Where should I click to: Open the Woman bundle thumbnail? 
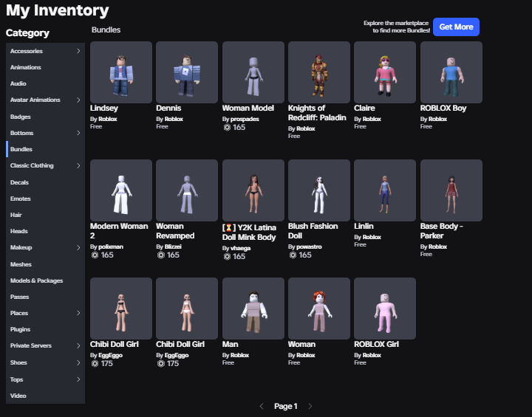[x=319, y=309]
